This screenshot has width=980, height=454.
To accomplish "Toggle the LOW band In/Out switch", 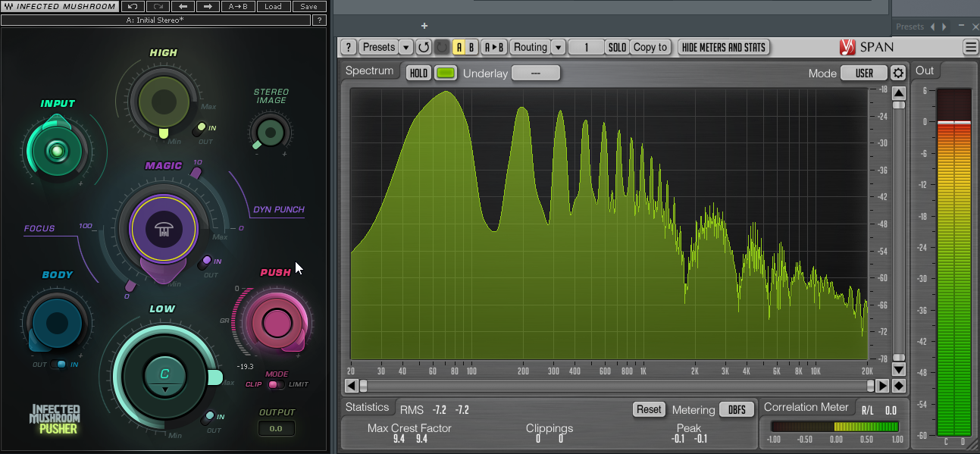I will tap(208, 418).
